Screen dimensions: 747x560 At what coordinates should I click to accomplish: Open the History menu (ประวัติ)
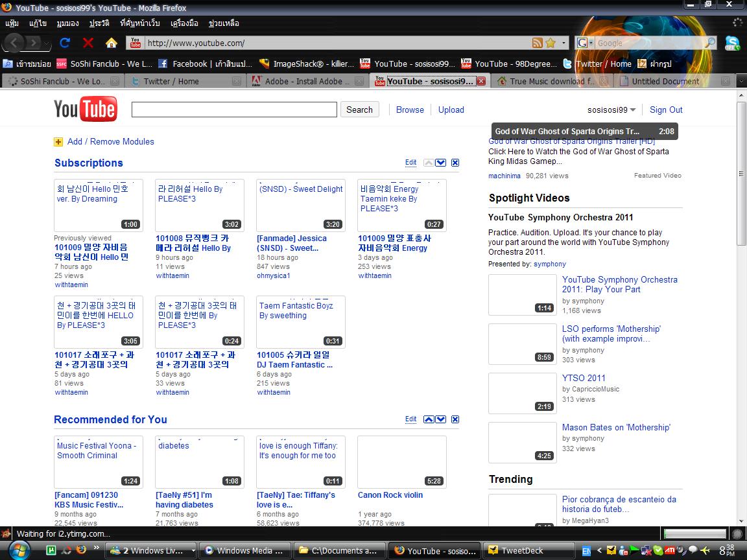point(99,23)
